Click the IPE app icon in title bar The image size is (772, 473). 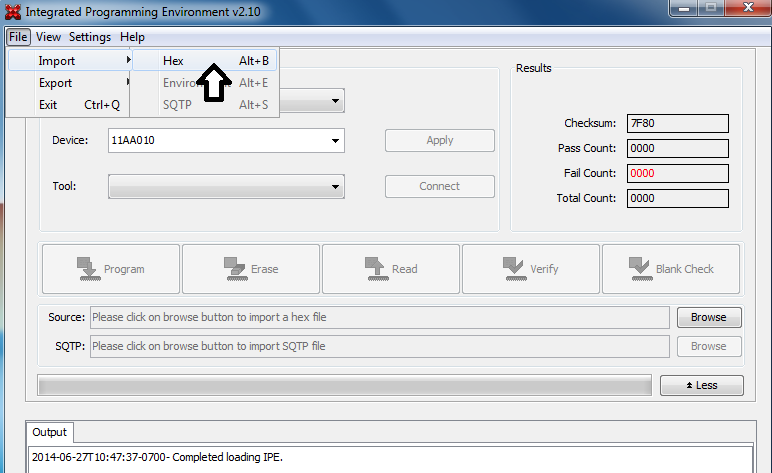click(13, 12)
